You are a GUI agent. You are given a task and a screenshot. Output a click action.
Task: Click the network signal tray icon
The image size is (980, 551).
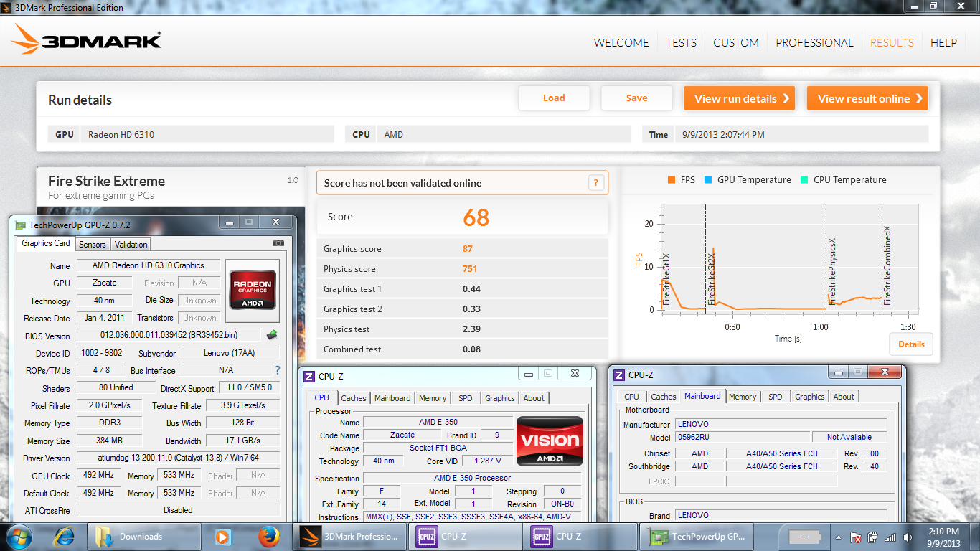pos(890,537)
